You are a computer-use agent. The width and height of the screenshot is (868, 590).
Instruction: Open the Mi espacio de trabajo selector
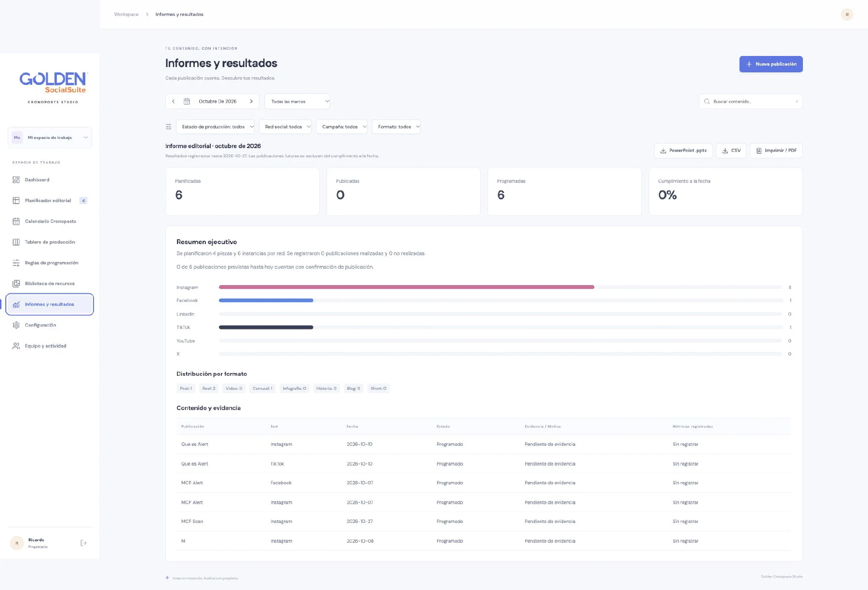[x=50, y=137]
